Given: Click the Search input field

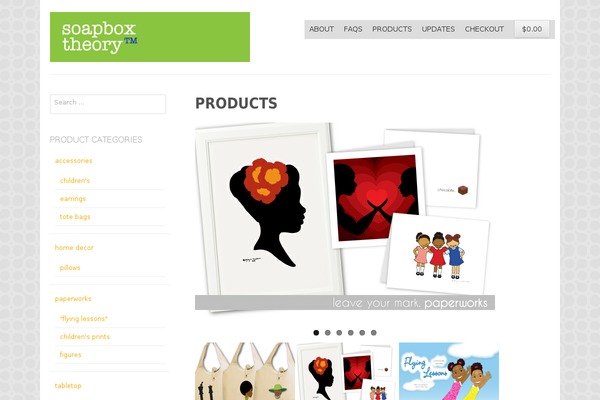Looking at the screenshot, I should pyautogui.click(x=108, y=104).
